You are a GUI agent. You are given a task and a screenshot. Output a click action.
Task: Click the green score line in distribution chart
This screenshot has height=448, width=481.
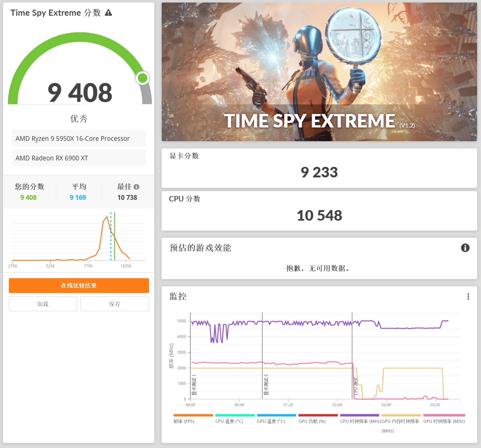click(114, 236)
